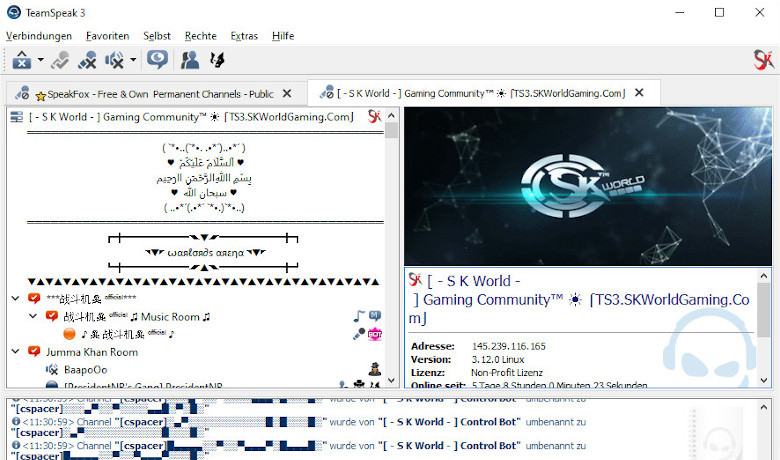
Task: Click the blue badge icon on Music Room row
Action: click(x=375, y=316)
